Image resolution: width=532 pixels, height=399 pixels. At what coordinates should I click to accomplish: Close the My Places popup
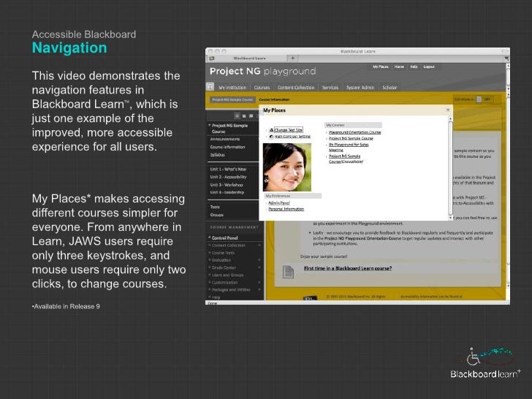point(447,110)
